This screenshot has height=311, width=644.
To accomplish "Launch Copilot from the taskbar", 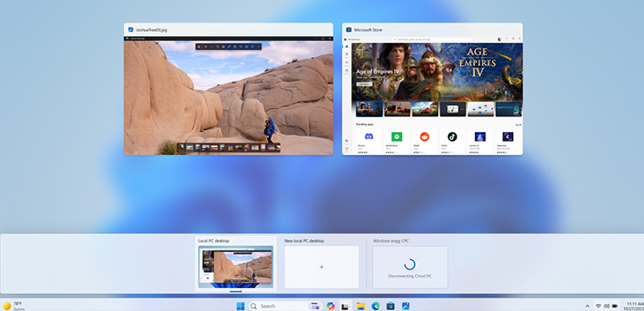I will (x=331, y=306).
